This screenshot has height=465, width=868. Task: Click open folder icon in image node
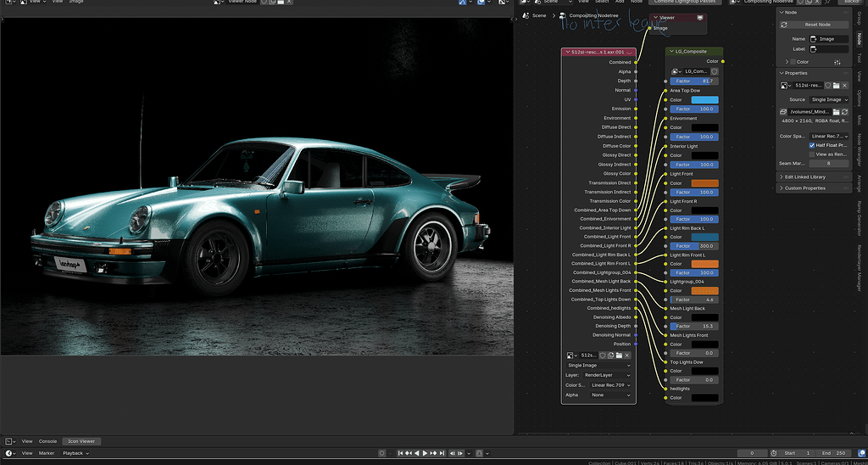click(619, 356)
